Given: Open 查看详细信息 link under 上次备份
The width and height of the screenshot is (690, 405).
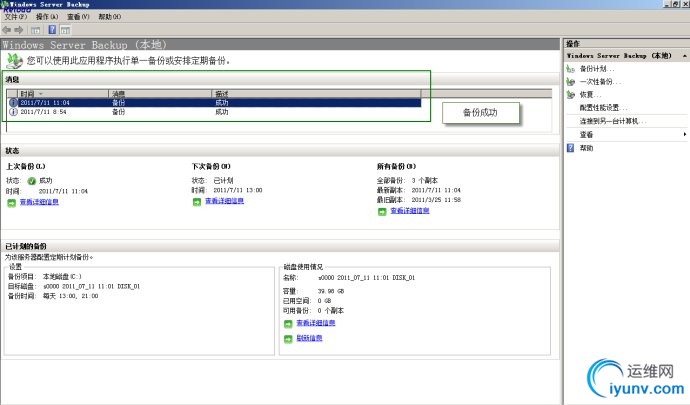Looking at the screenshot, I should click(39, 202).
